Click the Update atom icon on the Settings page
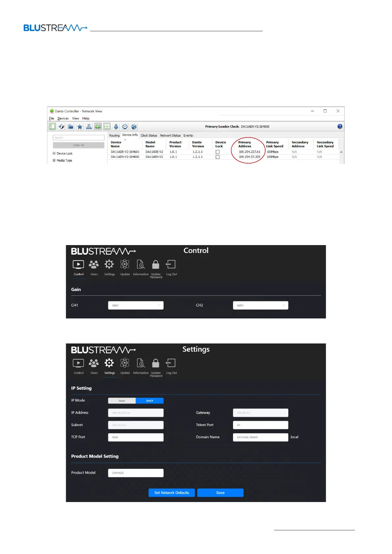Screen dimensions: 392x554 [x=125, y=364]
